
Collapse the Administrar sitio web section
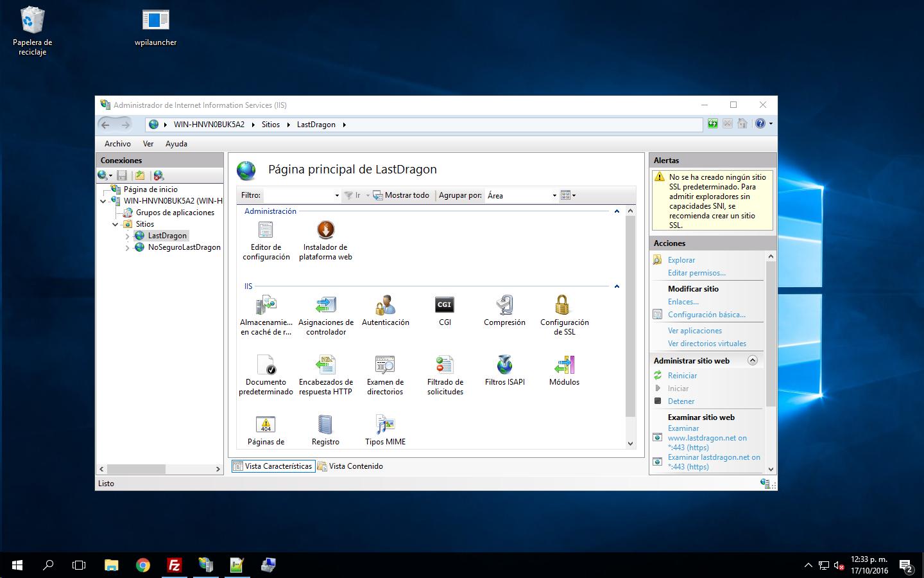(753, 361)
